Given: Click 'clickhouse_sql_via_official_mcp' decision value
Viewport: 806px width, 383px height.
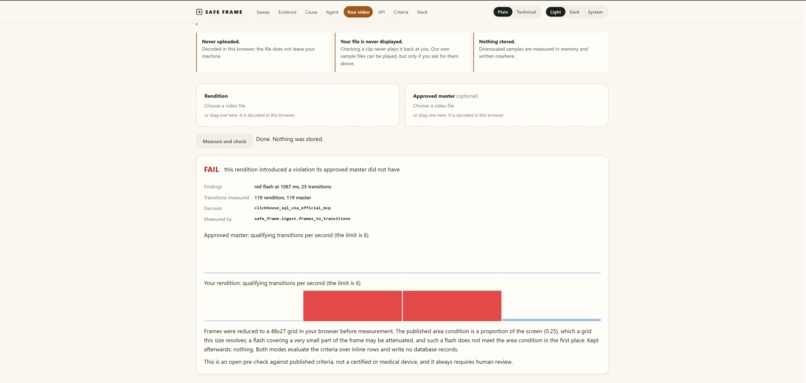Looking at the screenshot, I should coord(292,208).
